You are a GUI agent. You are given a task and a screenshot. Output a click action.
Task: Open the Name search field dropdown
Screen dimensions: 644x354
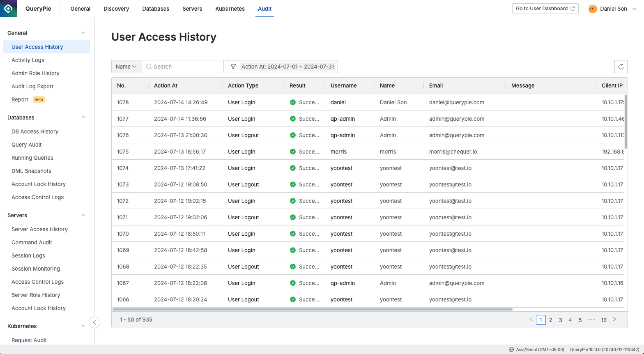(126, 67)
